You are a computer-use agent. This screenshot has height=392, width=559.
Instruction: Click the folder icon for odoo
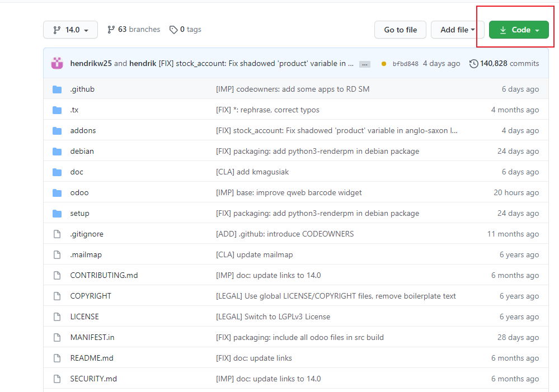click(57, 192)
